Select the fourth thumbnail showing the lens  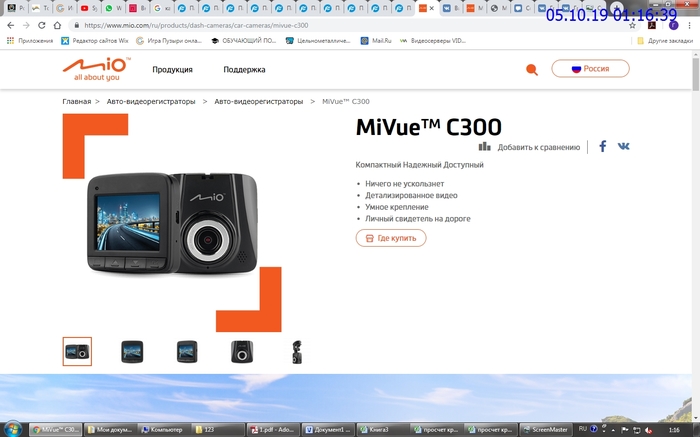242,352
